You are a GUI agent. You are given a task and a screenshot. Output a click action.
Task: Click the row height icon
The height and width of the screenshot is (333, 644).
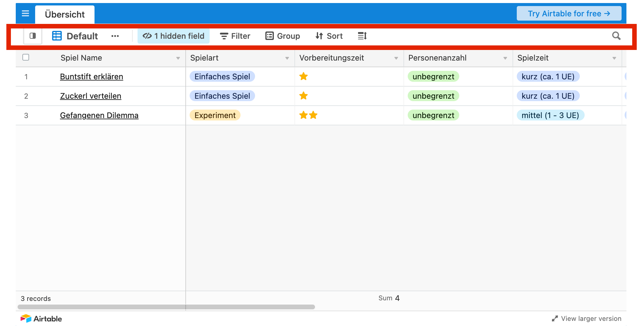362,36
